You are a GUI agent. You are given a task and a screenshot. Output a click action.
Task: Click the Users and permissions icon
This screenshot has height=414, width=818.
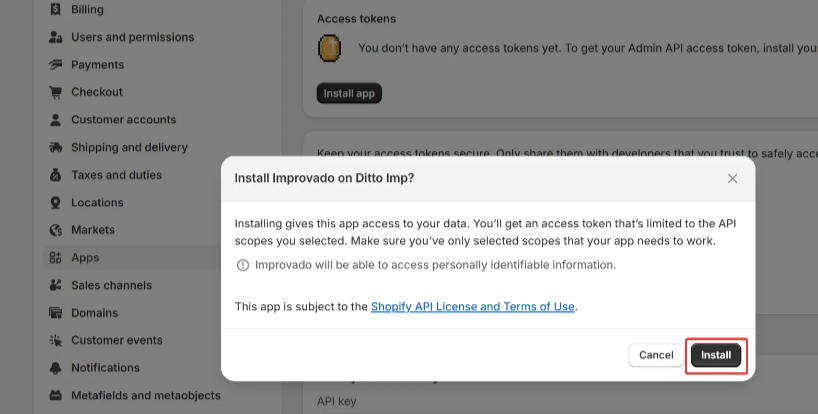coord(55,37)
